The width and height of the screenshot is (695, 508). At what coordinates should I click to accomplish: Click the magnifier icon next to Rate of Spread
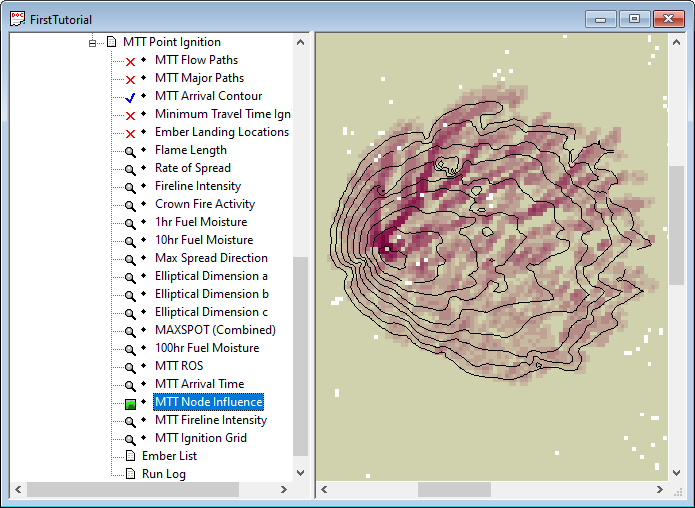point(130,169)
